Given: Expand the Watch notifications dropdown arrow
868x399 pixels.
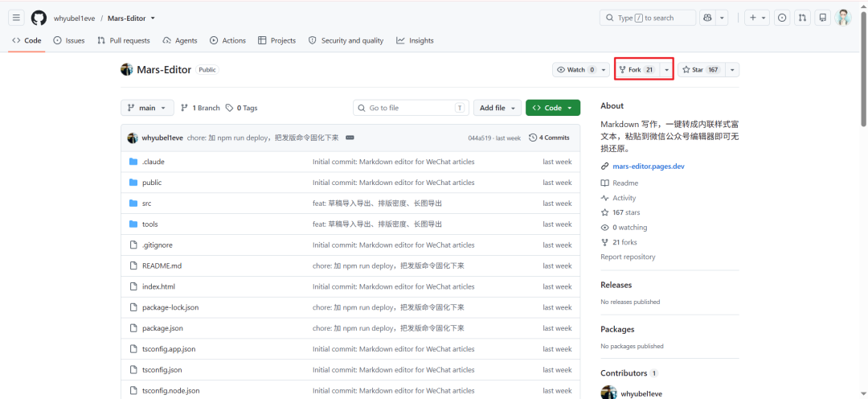Looking at the screenshot, I should [x=604, y=70].
